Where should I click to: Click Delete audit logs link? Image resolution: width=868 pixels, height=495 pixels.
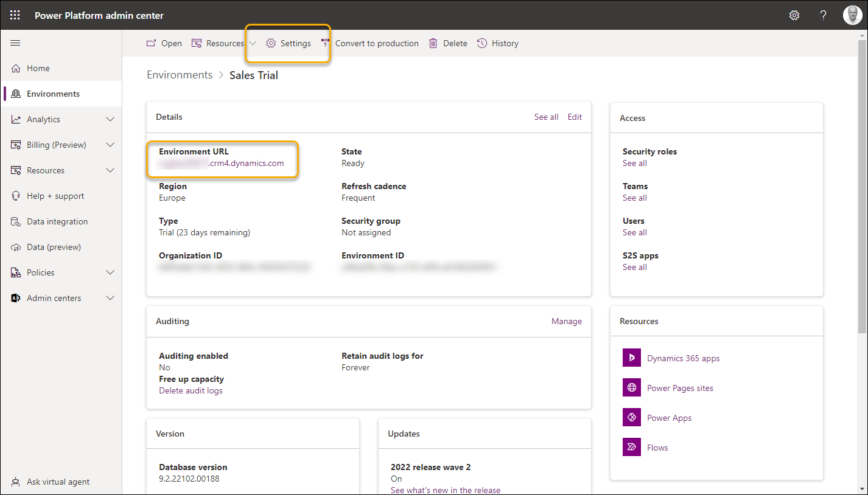(x=191, y=390)
